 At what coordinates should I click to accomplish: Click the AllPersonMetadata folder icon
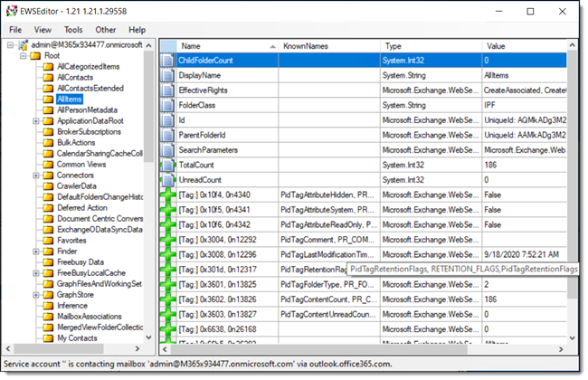(48, 110)
